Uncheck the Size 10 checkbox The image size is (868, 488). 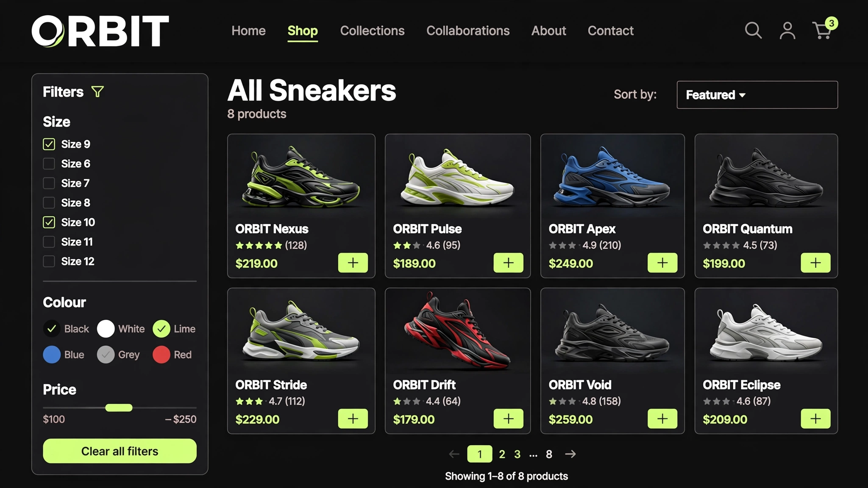(x=49, y=222)
